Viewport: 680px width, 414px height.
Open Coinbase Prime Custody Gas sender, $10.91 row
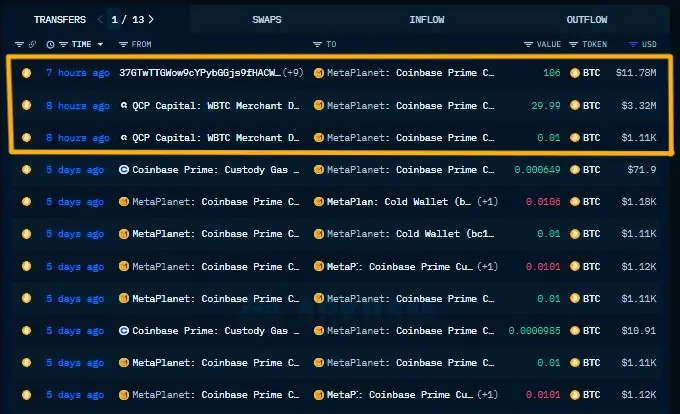pyautogui.click(x=216, y=331)
